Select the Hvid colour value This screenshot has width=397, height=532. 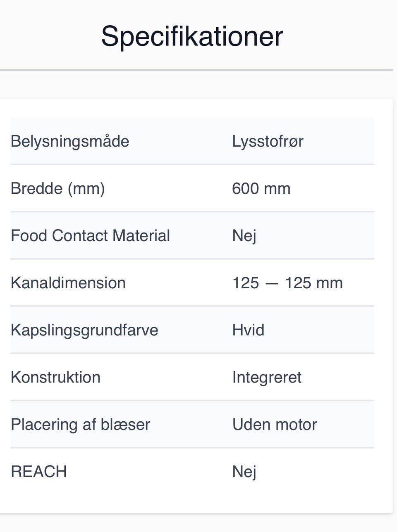pos(248,330)
